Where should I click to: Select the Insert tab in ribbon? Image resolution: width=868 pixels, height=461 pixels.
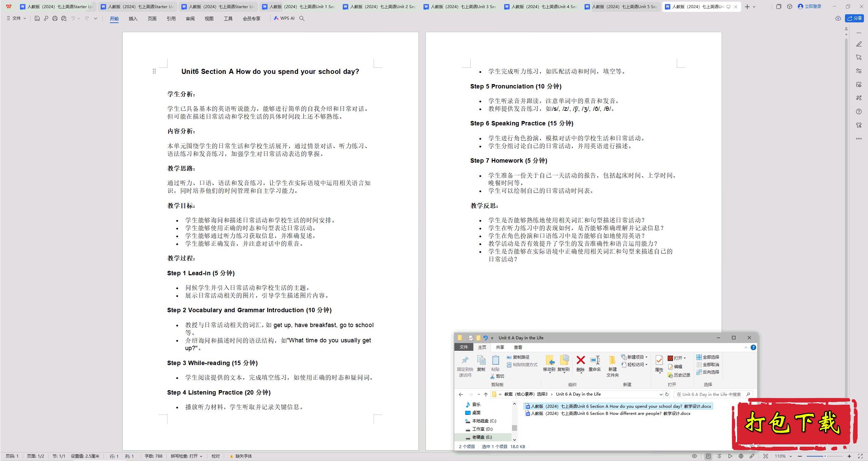[x=133, y=18]
